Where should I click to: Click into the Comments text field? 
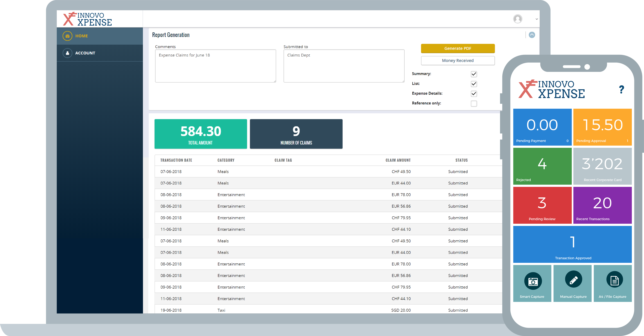215,66
